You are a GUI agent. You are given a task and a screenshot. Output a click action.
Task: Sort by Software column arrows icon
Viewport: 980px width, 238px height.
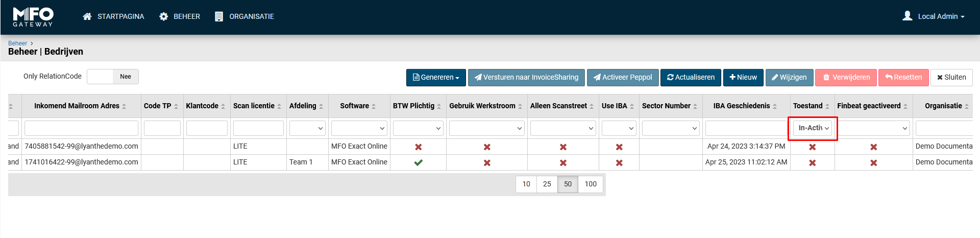coord(374,106)
